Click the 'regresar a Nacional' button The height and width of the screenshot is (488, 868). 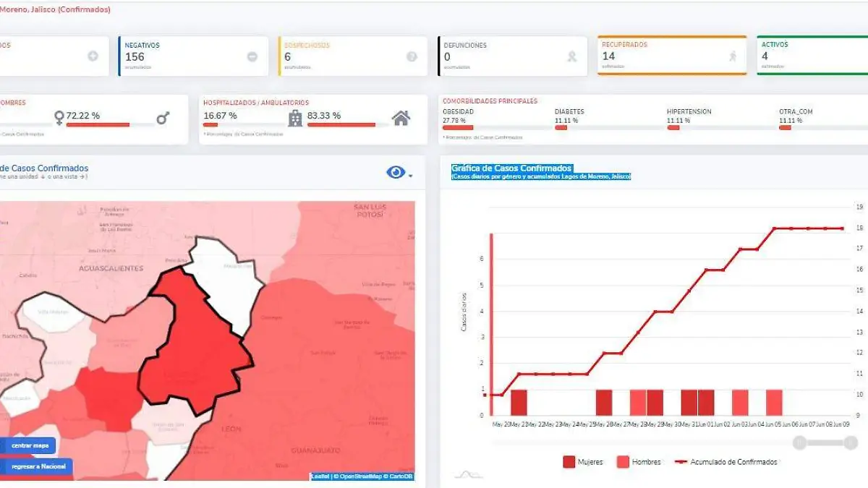[x=37, y=466]
